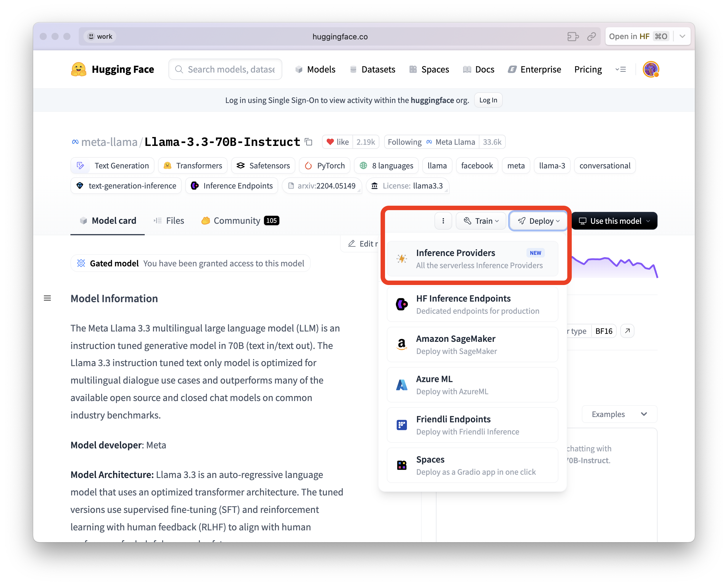The image size is (728, 586).
Task: Click the conversational tag
Action: pos(605,165)
